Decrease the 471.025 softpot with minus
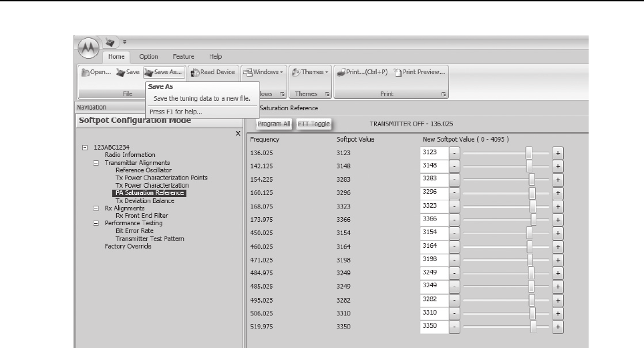644x348 pixels. pos(454,260)
